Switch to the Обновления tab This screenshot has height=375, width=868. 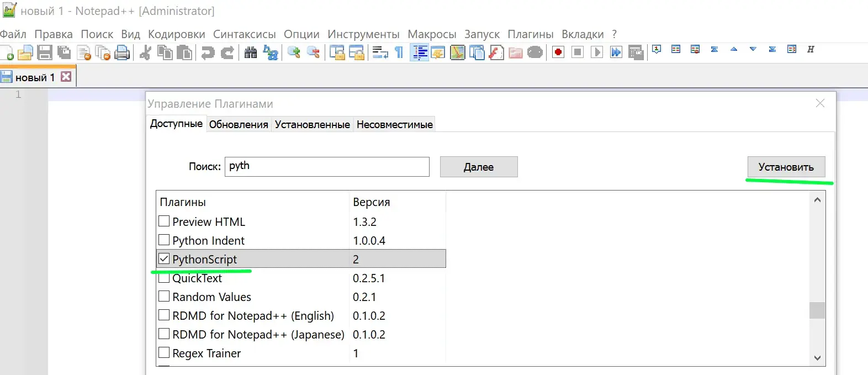tap(239, 124)
